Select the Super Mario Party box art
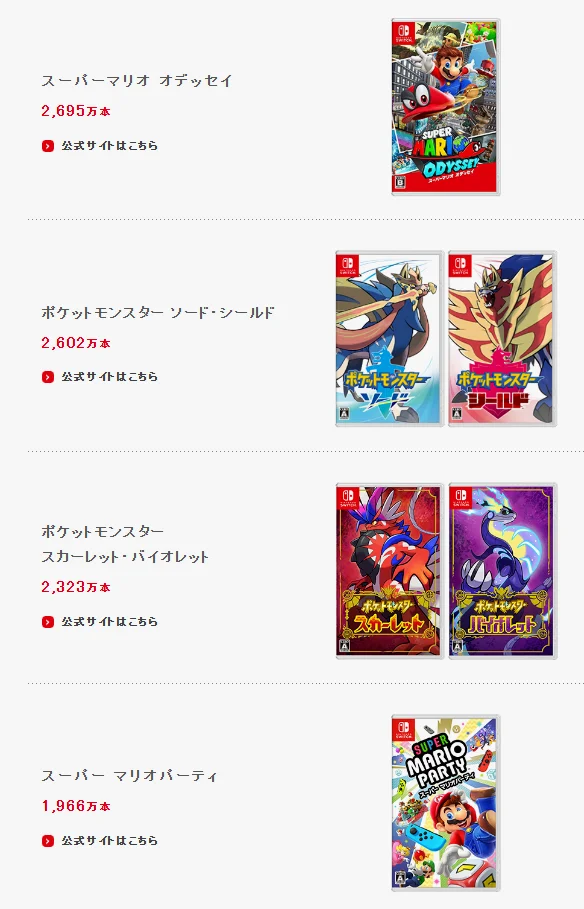The height and width of the screenshot is (909, 584). 445,803
